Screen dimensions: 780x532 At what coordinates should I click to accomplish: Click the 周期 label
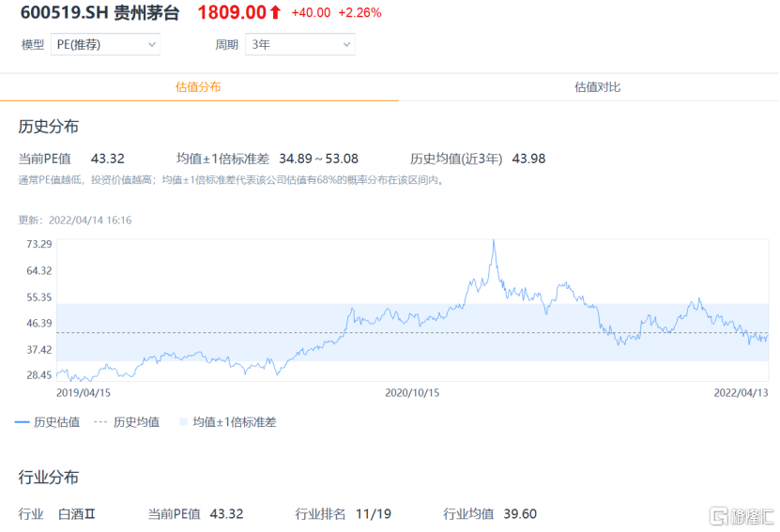[x=227, y=45]
